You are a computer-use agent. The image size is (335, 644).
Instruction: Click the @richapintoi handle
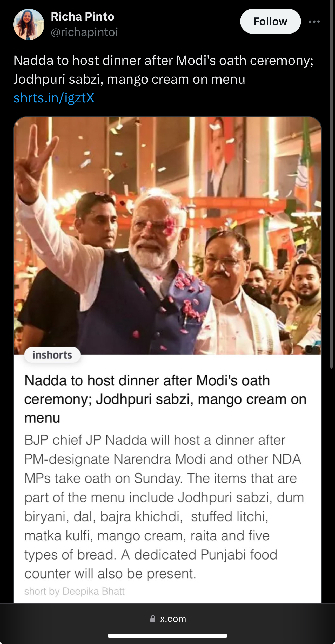pyautogui.click(x=84, y=32)
